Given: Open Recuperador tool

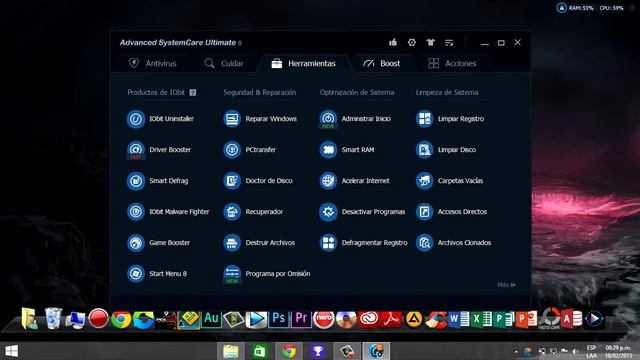Looking at the screenshot, I should pos(253,212).
